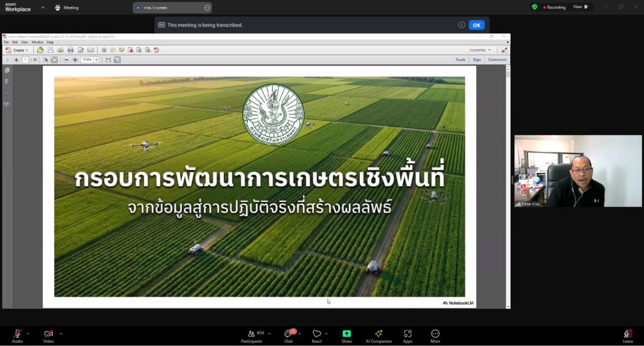The image size is (644, 346).
Task: Open screen share options ellipsis
Action: 207,8
